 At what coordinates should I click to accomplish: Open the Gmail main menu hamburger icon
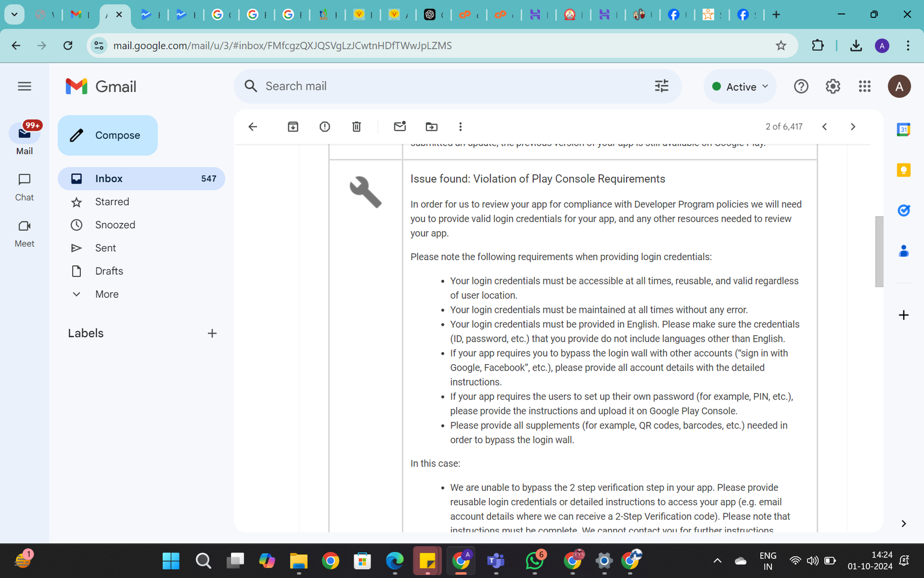24,86
